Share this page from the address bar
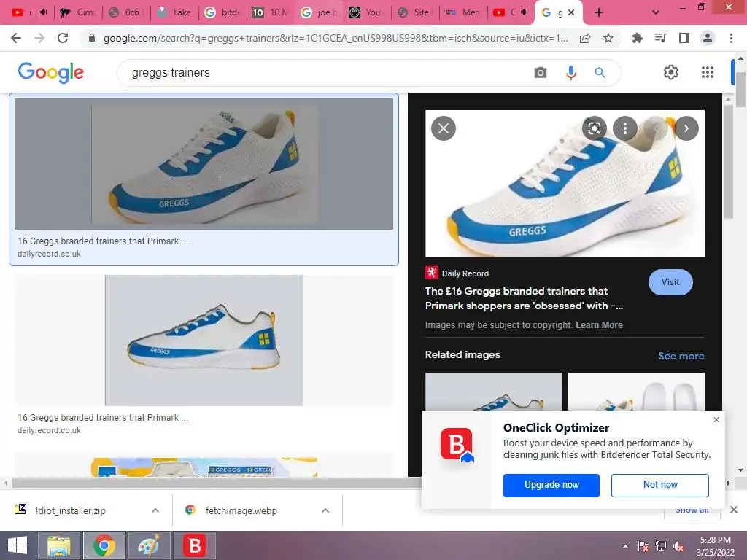Image resolution: width=747 pixels, height=560 pixels. 585,38
